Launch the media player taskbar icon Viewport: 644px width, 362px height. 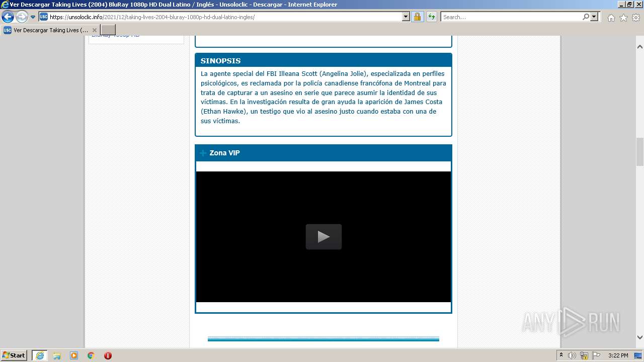[x=74, y=355]
